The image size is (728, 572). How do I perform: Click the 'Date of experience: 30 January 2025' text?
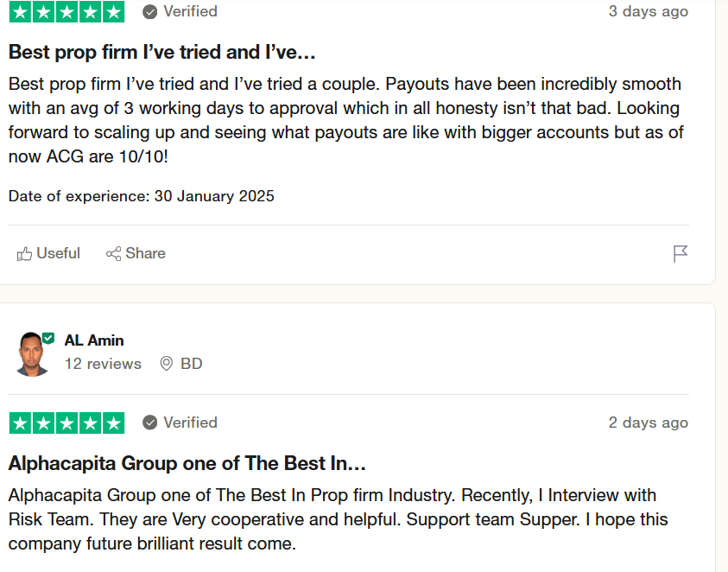point(142,196)
